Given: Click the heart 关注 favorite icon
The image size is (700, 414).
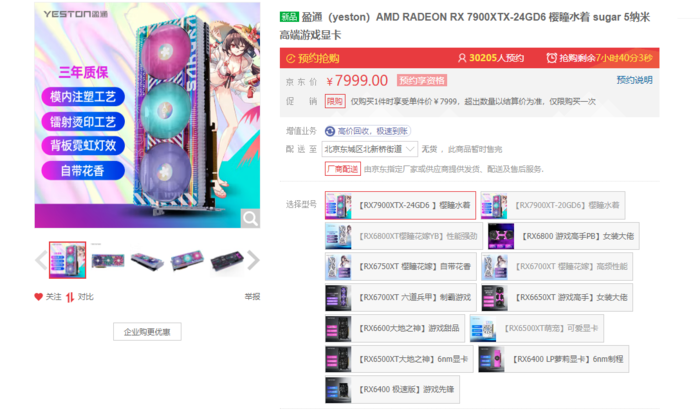Looking at the screenshot, I should point(38,297).
